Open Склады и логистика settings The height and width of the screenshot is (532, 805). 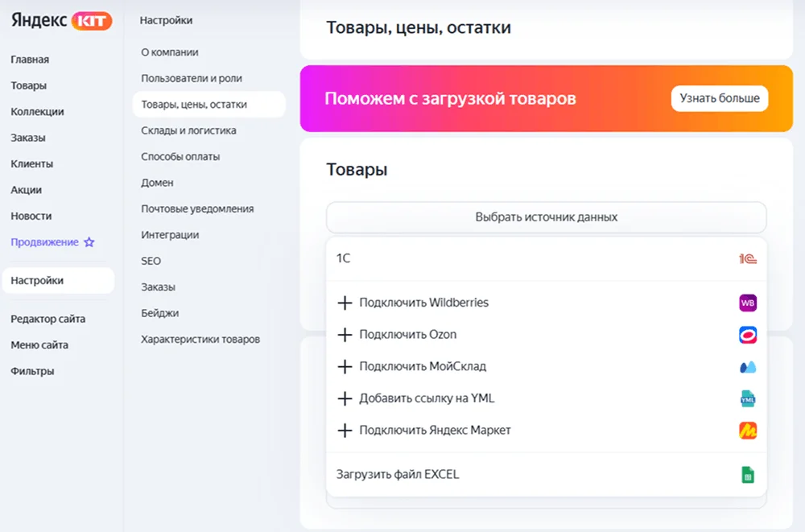click(x=188, y=130)
